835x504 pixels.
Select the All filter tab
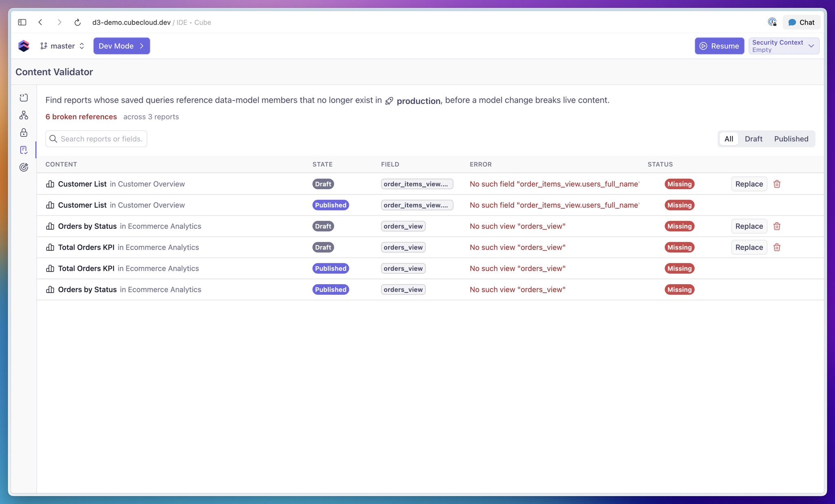coord(729,139)
